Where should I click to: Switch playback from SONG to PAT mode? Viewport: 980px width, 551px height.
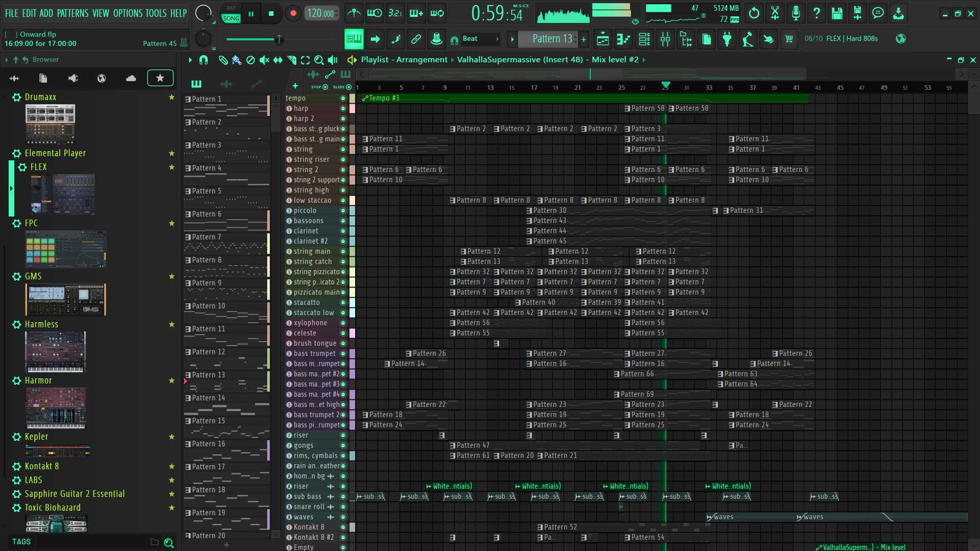pyautogui.click(x=230, y=9)
